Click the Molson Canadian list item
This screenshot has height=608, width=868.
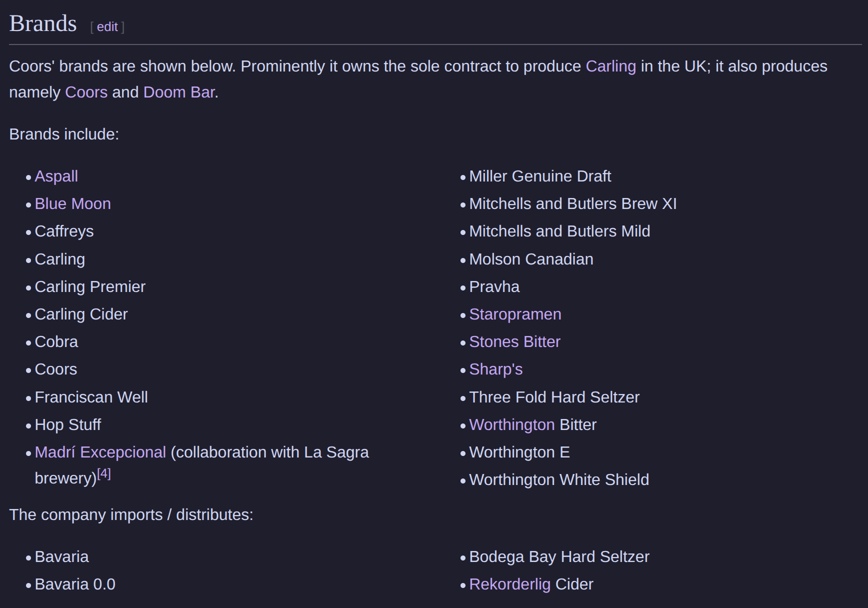click(x=531, y=259)
